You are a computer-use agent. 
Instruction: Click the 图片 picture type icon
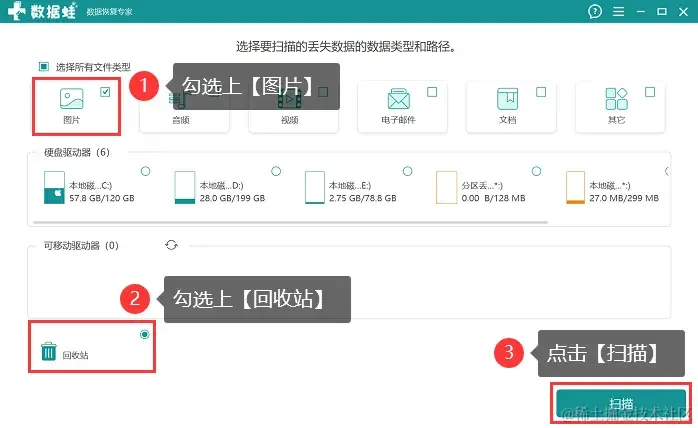[72, 98]
